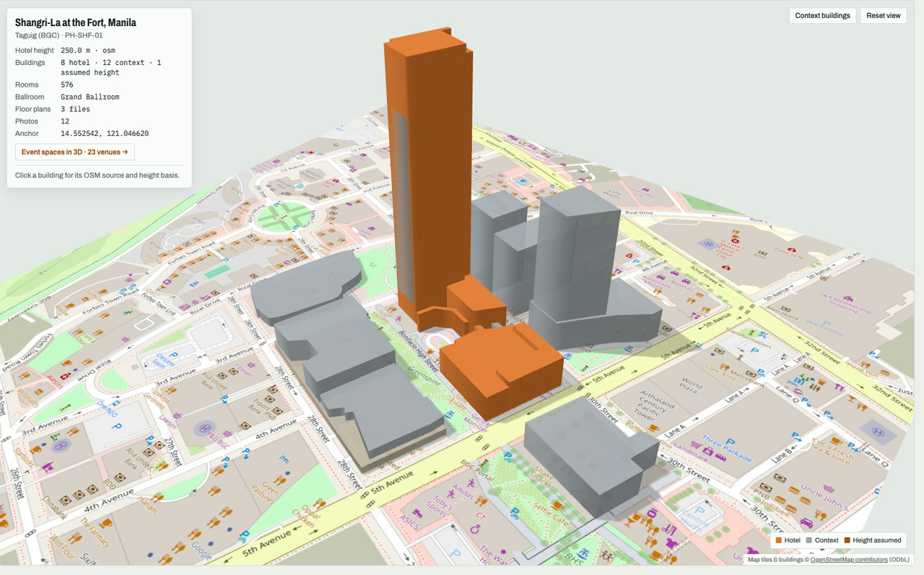924x575 pixels.
Task: Click the grey Context legend swatch
Action: (x=809, y=540)
